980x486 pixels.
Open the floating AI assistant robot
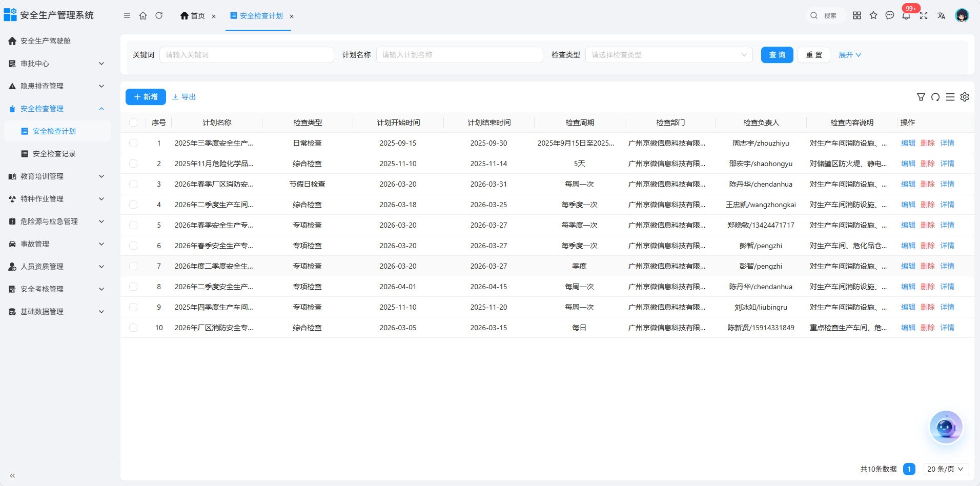[946, 427]
